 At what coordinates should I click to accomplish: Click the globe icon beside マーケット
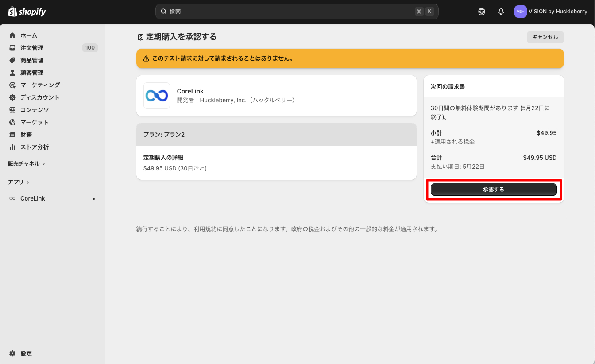coord(12,122)
